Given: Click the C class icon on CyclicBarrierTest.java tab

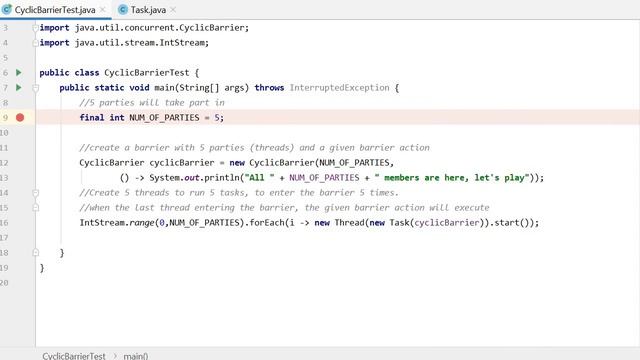Looking at the screenshot, I should [x=7, y=9].
